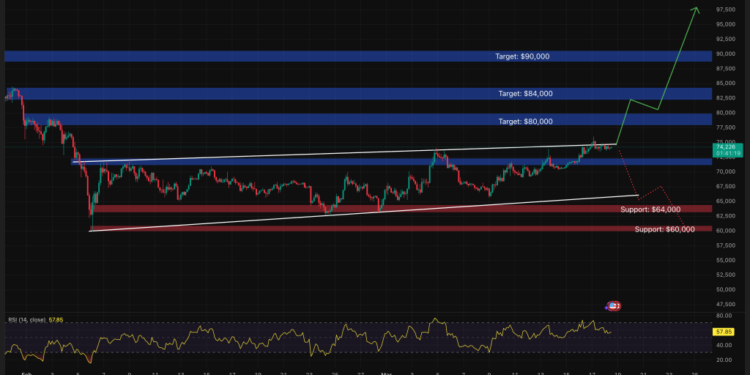Click the 87,500 price axis label
The width and height of the screenshot is (750, 375).
726,69
